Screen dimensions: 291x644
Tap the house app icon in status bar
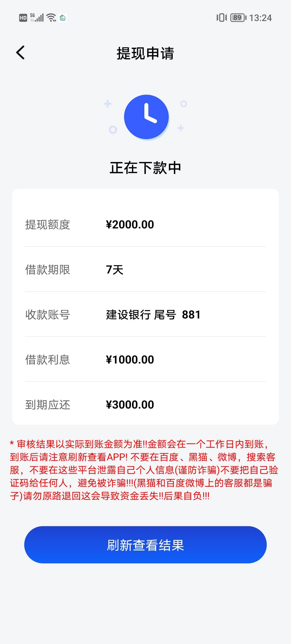pyautogui.click(x=63, y=18)
